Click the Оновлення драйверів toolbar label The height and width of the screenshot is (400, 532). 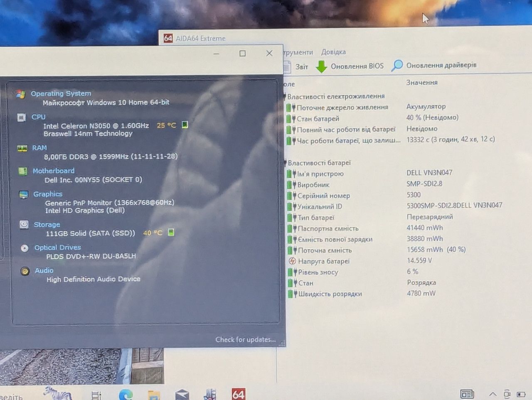441,65
